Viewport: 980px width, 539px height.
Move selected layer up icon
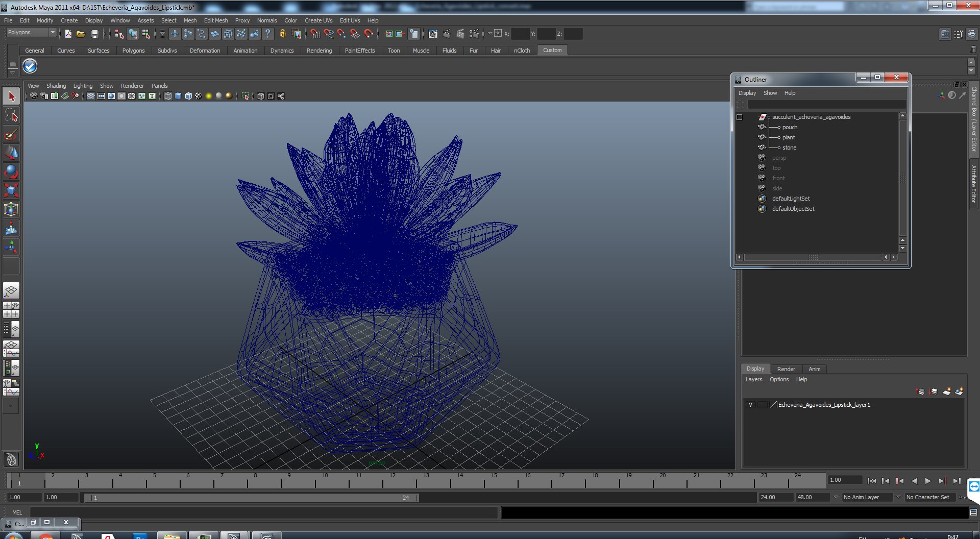(921, 391)
